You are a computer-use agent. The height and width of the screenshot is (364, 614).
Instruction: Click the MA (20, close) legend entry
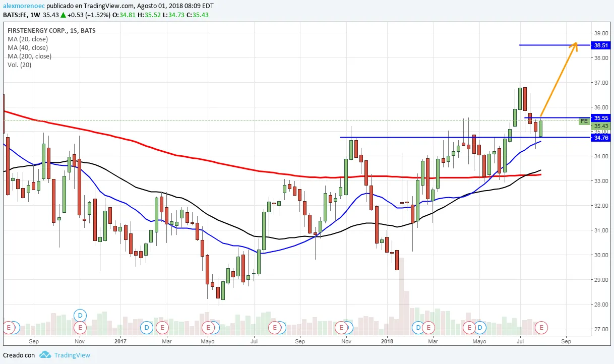(28, 39)
